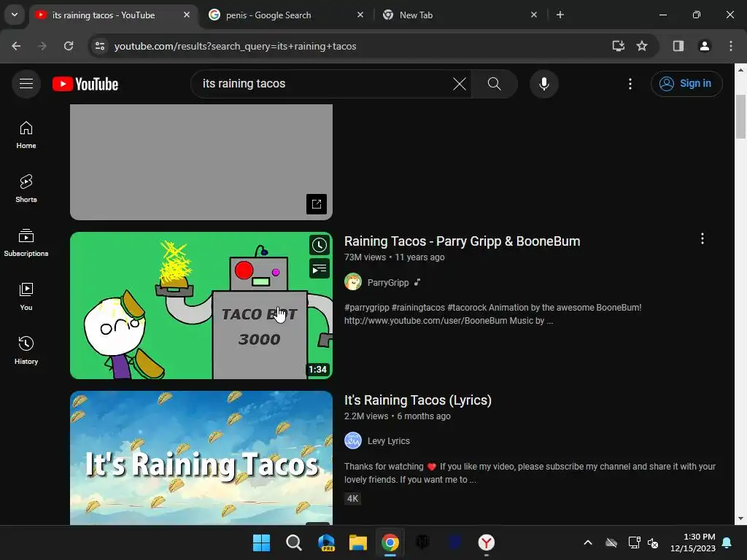This screenshot has width=747, height=560.
Task: View site information icon in the address bar
Action: coord(99,46)
